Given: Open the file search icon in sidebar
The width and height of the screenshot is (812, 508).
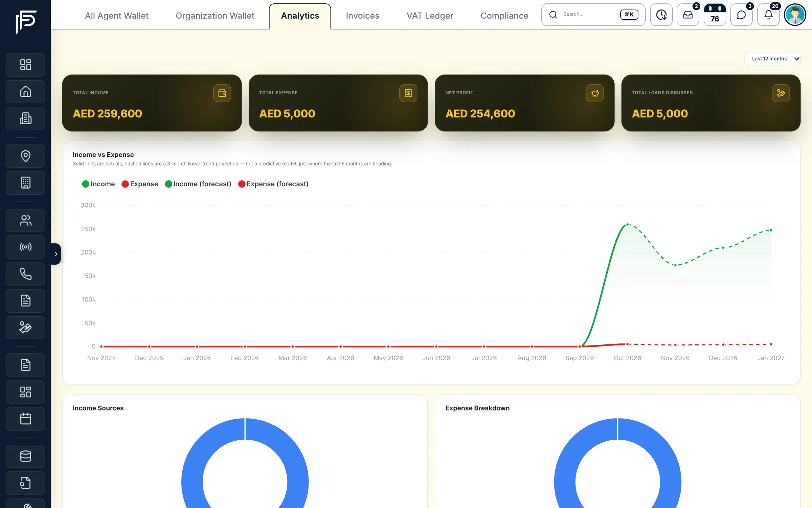Looking at the screenshot, I should (25, 483).
